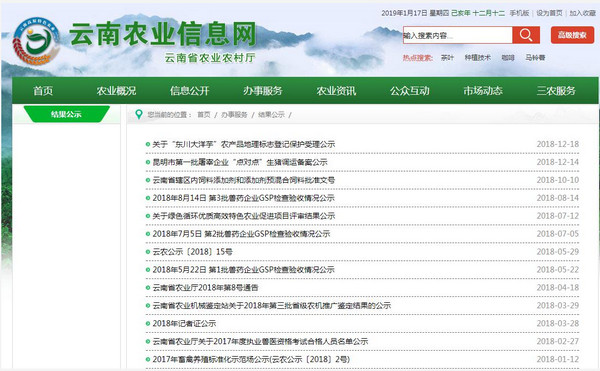The width and height of the screenshot is (600, 371).
Task: Click hot search keyword 茶叶
Action: [x=447, y=58]
